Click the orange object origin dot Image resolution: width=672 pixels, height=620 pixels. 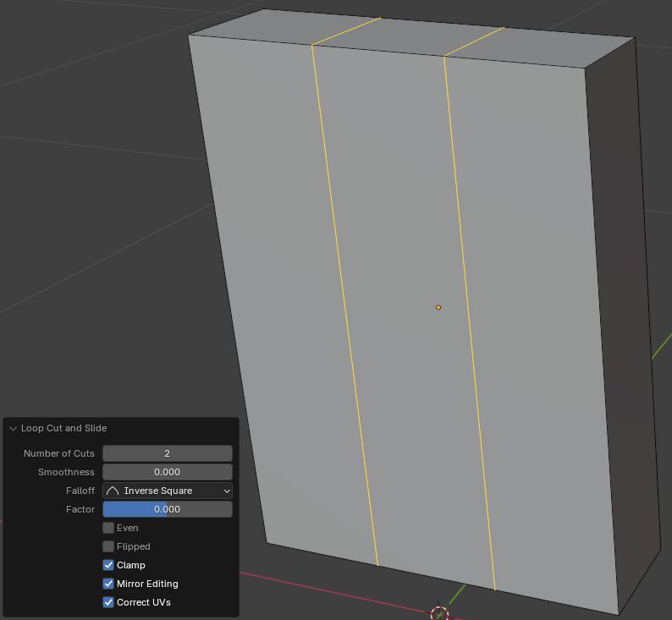438,307
